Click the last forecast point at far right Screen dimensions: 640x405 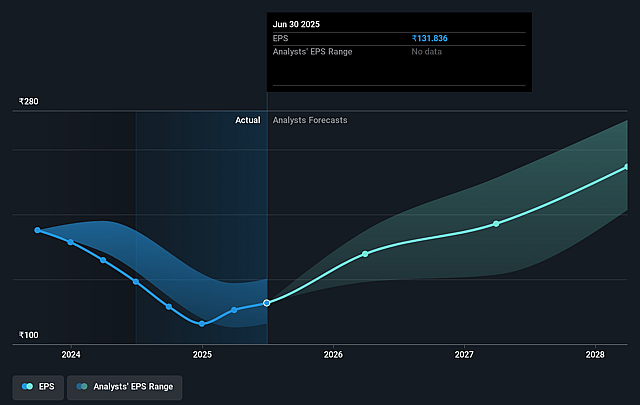(627, 166)
